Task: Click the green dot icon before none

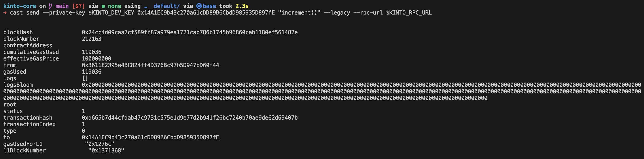Action: 103,6
